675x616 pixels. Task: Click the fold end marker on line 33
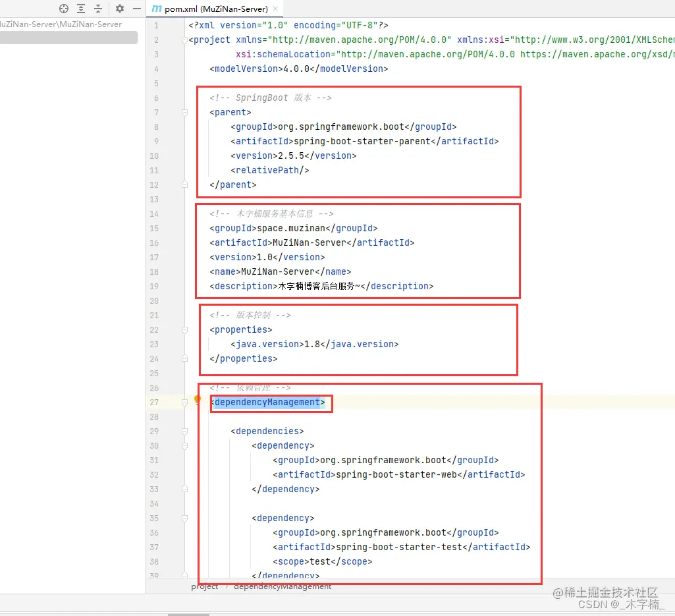coord(184,490)
